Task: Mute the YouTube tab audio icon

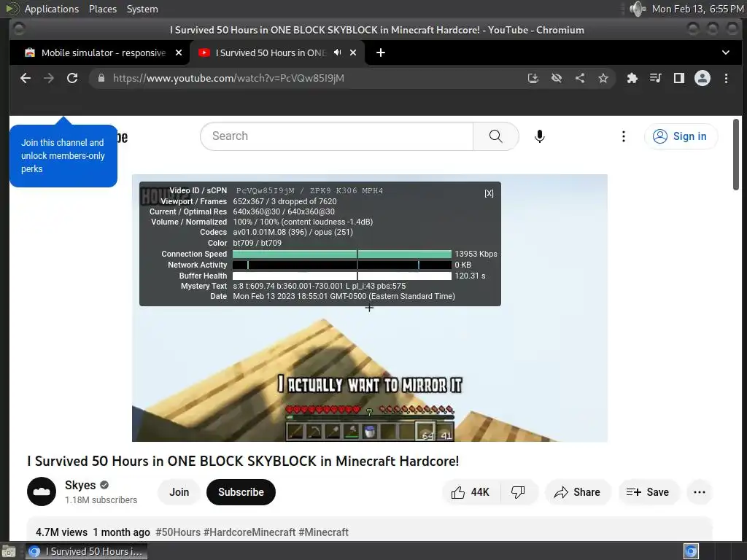Action: click(337, 52)
